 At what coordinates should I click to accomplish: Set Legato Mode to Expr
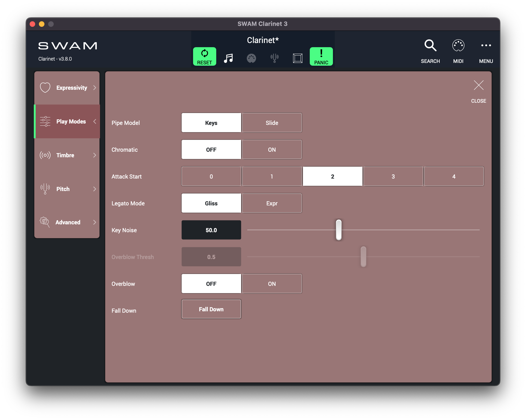[272, 203]
